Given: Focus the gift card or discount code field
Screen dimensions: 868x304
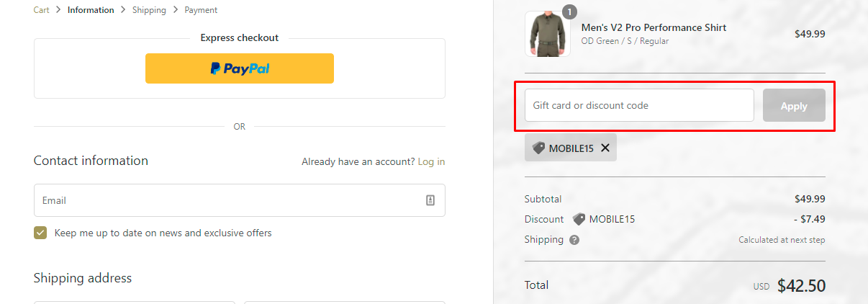Looking at the screenshot, I should pyautogui.click(x=639, y=105).
